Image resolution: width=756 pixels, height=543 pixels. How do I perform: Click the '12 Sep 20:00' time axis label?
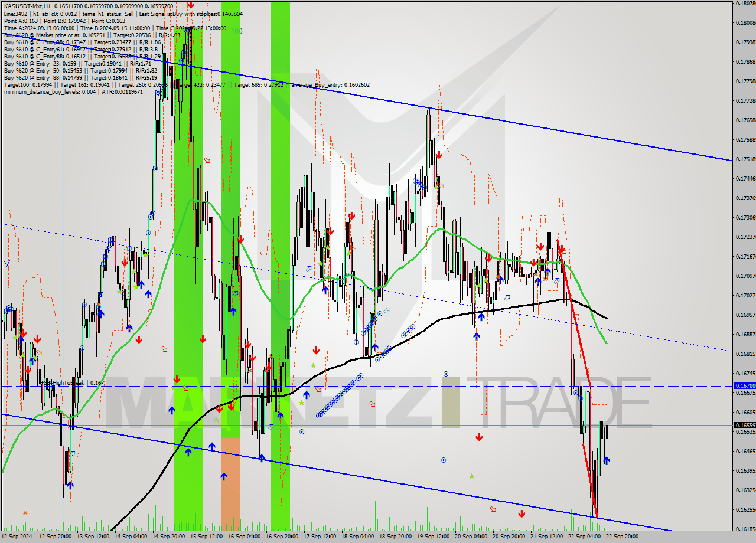(55, 537)
